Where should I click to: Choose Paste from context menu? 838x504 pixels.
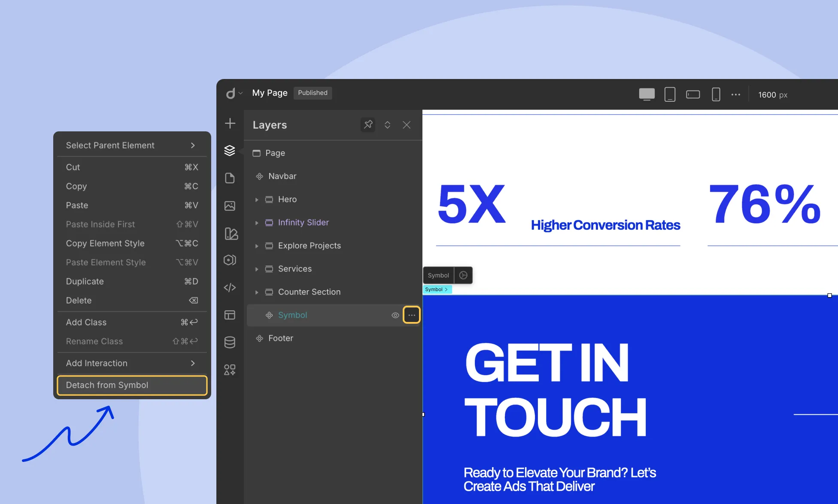point(132,205)
